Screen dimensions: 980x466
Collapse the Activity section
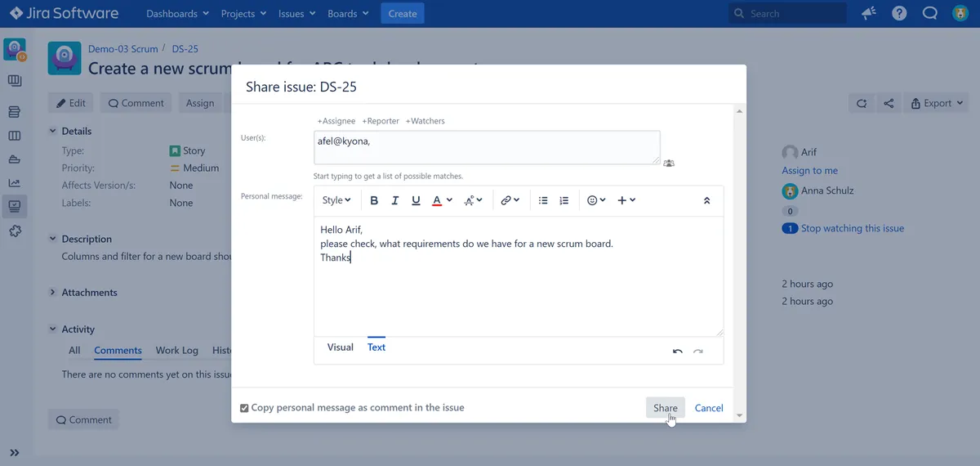pos(53,329)
